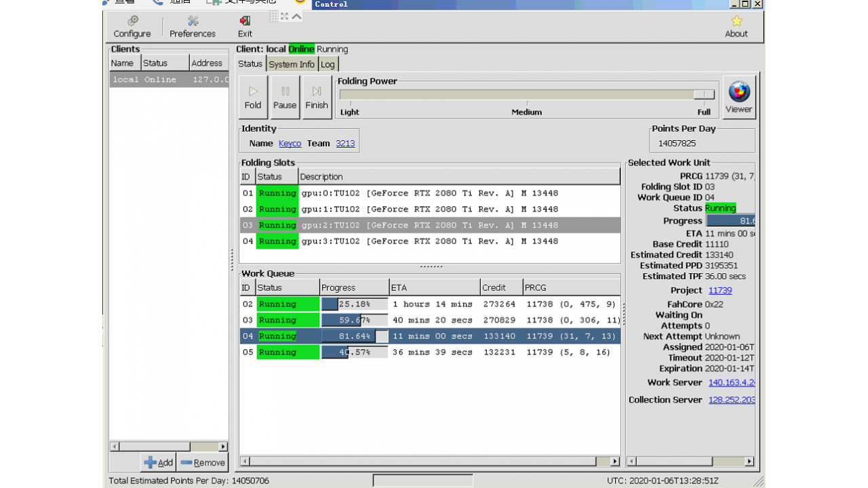Collapse the remote toolbar with the chevron-up
The width and height of the screenshot is (868, 488).
point(296,16)
